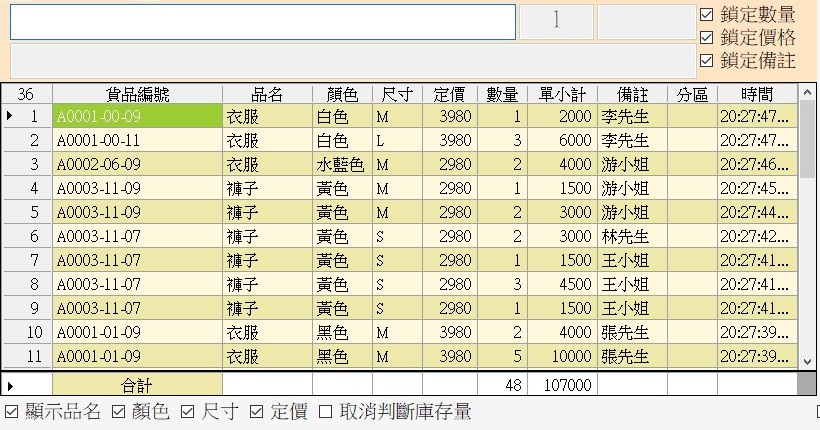Screen dimensions: 820x430
Task: Select the 備註 cell showing 林先生
Action: click(x=632, y=236)
